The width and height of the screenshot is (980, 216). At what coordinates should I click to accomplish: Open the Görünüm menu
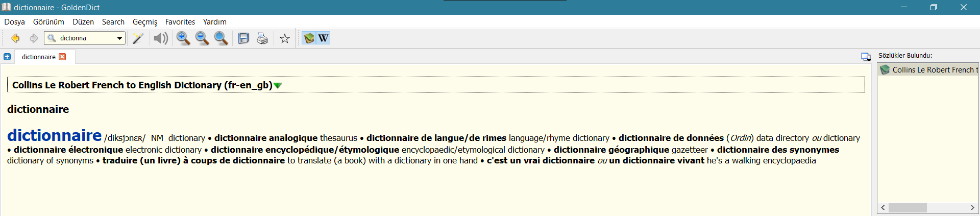48,22
